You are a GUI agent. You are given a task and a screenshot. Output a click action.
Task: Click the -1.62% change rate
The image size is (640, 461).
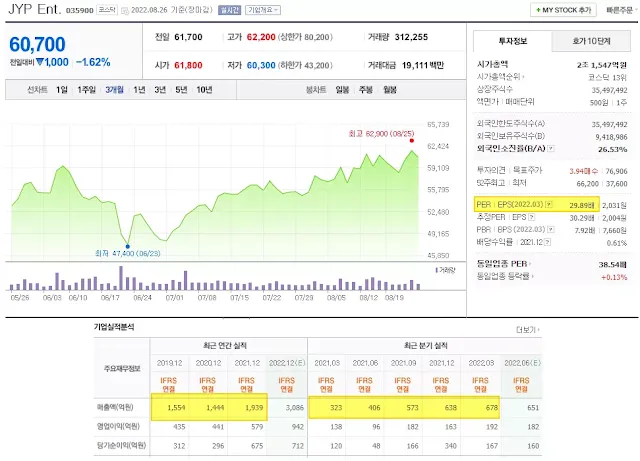coord(93,62)
